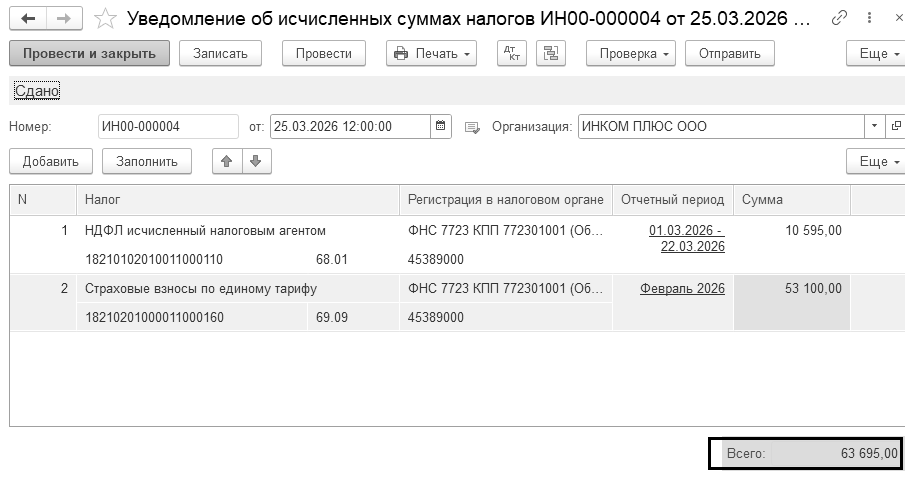Copy document link via chain icon

pyautogui.click(x=840, y=18)
